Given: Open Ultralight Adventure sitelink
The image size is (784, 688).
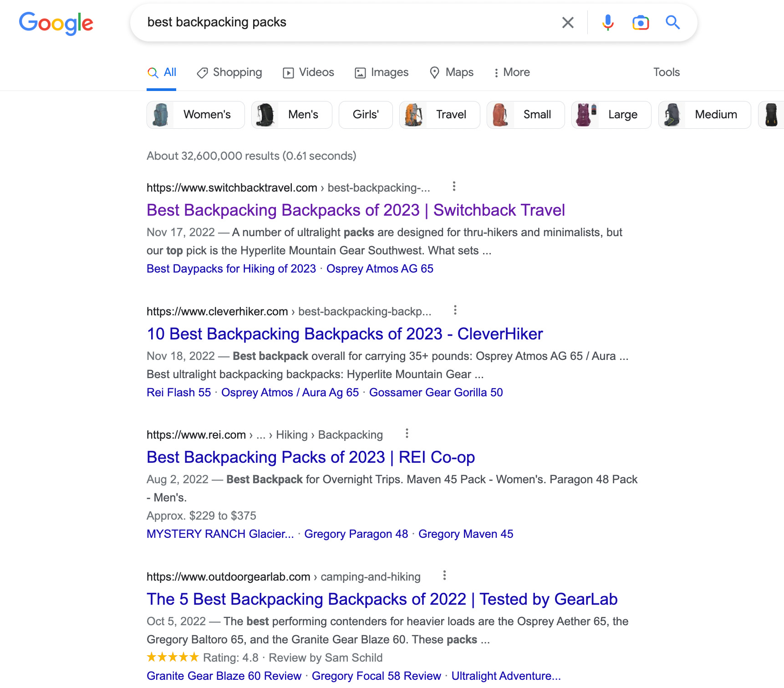Looking at the screenshot, I should (506, 676).
